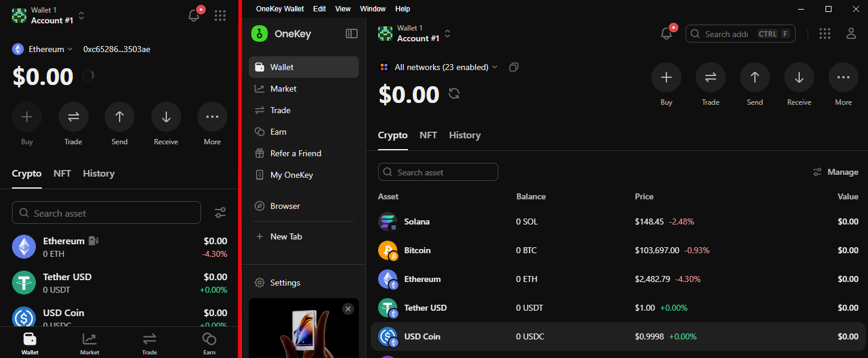Viewport: 868px width, 358px height.
Task: Open Market in the sidebar
Action: 304,89
